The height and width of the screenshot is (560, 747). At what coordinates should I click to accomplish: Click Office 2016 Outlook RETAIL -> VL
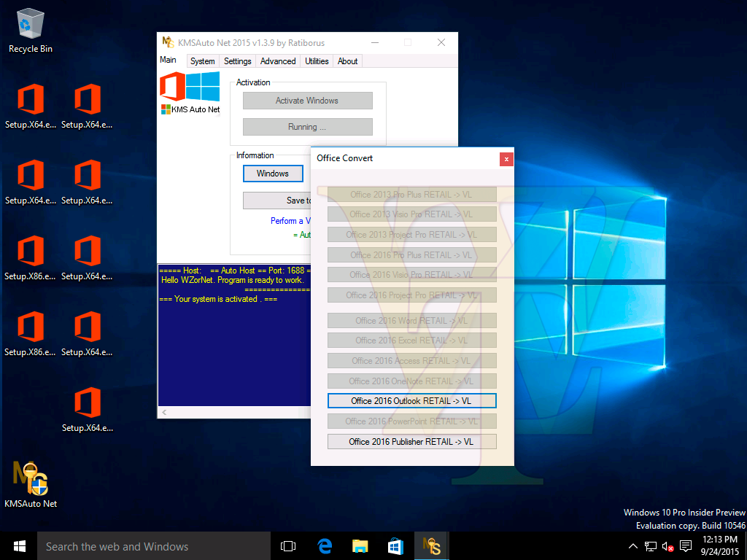[411, 401]
